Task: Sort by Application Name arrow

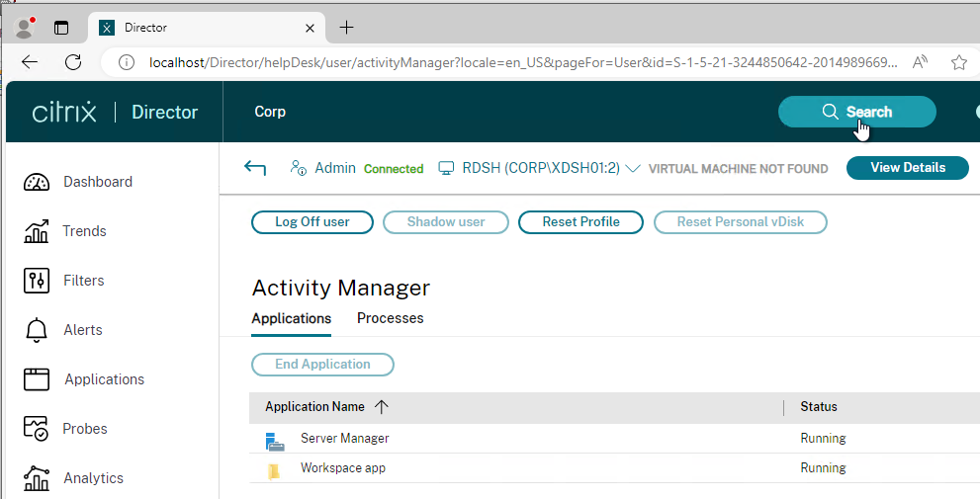Action: coord(382,406)
